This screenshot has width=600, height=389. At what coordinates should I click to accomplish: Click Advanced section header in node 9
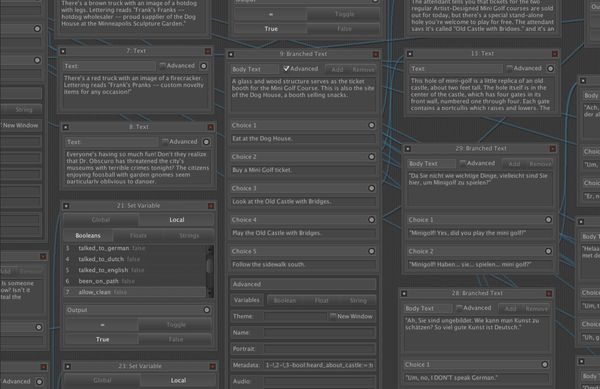303,284
